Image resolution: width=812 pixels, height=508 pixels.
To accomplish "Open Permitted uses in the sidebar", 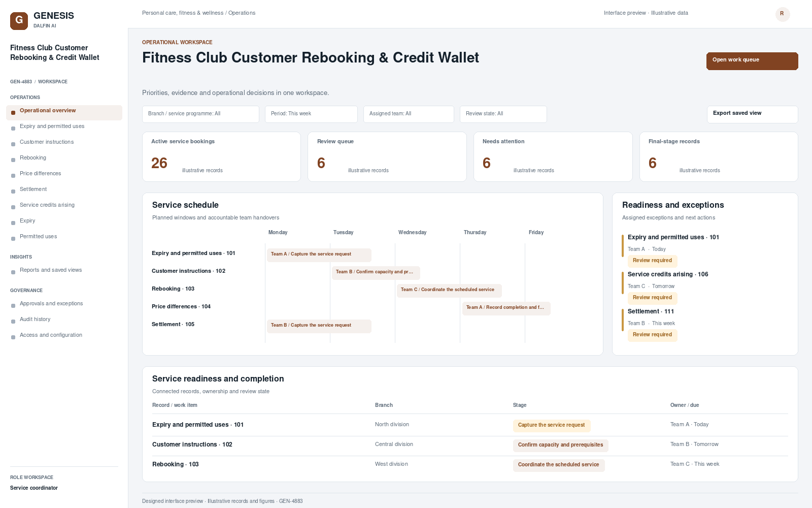I will coord(64,237).
